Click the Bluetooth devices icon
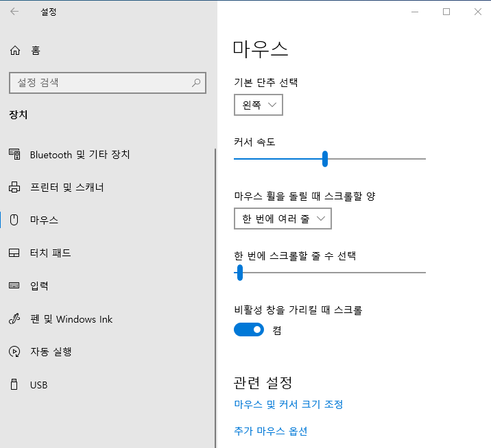 14,154
